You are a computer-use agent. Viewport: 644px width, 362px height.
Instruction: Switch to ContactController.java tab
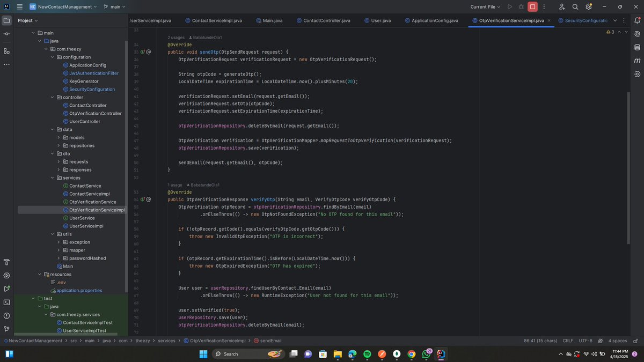(x=323, y=20)
